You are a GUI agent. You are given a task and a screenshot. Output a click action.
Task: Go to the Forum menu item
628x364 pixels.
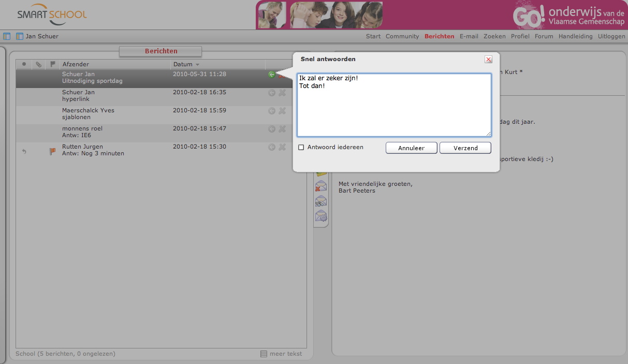pos(544,36)
